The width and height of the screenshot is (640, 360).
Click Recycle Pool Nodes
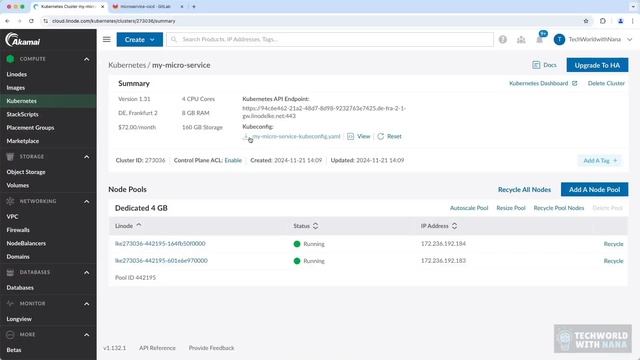coord(559,208)
